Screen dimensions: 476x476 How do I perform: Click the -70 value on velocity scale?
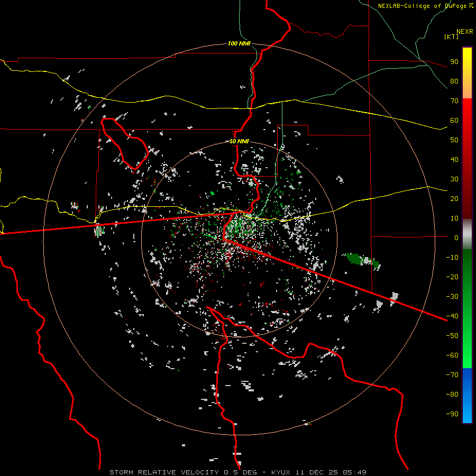click(x=452, y=375)
